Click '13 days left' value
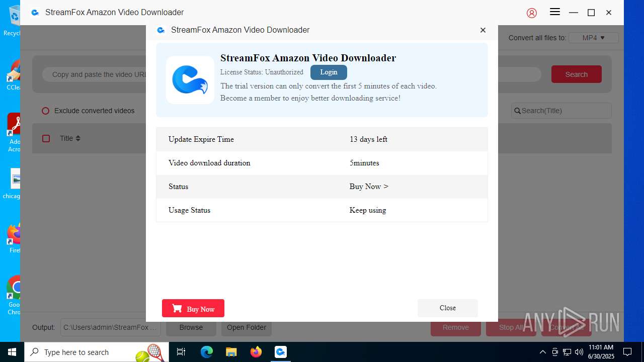 coord(368,139)
